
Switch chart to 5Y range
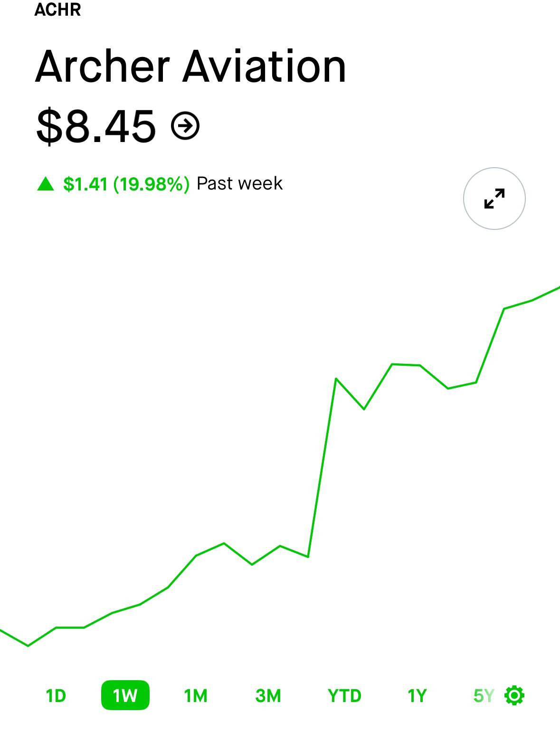484,696
